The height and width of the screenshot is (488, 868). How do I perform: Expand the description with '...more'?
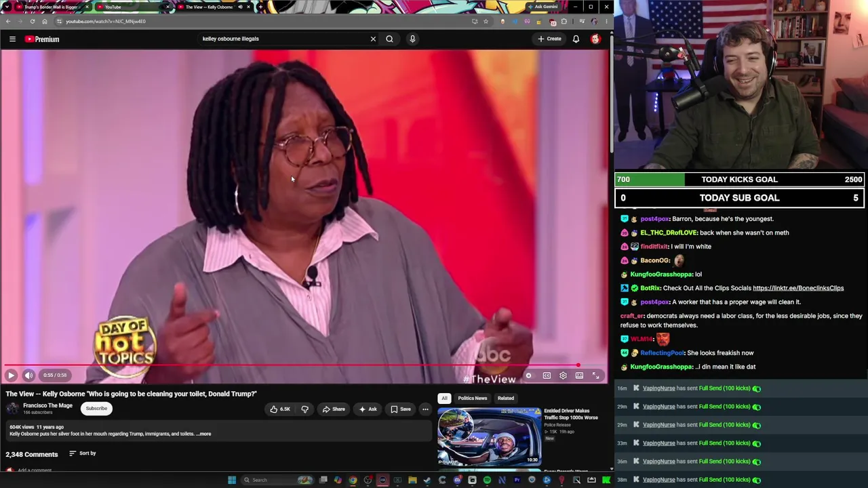click(x=204, y=434)
